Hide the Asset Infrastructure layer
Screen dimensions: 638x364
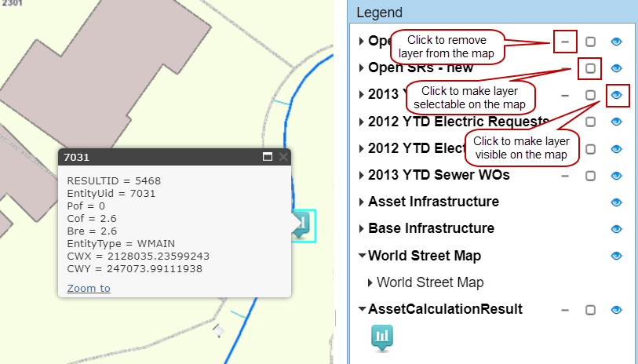[617, 202]
